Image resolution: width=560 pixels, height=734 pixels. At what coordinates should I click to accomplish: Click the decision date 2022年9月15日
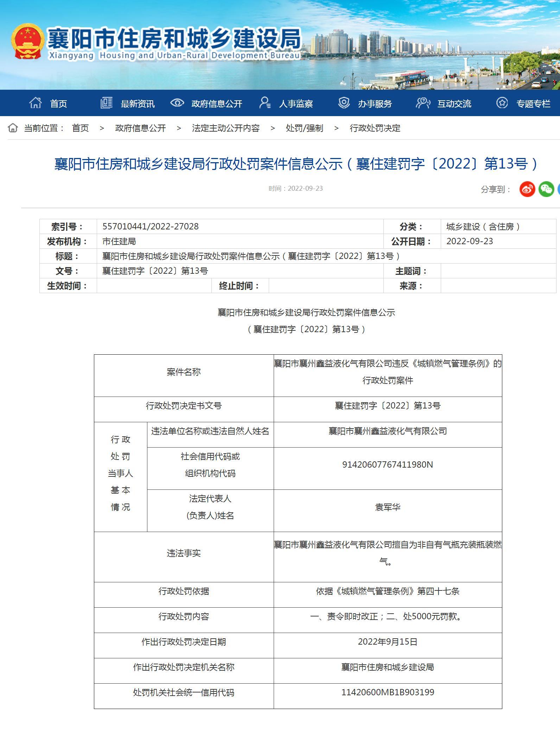click(388, 642)
